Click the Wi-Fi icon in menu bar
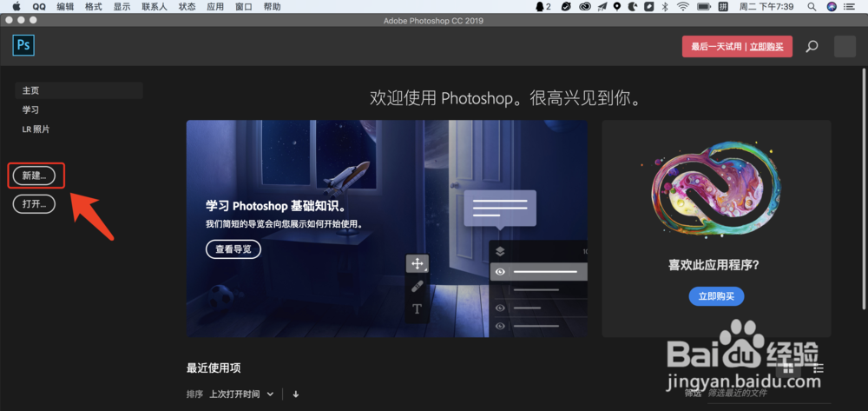This screenshot has height=411, width=868. (683, 7)
